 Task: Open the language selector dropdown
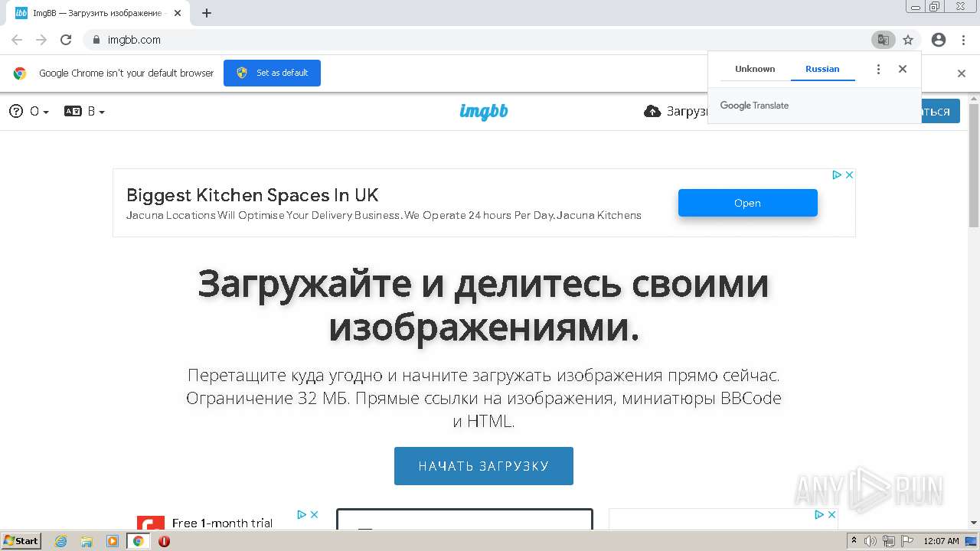point(85,112)
